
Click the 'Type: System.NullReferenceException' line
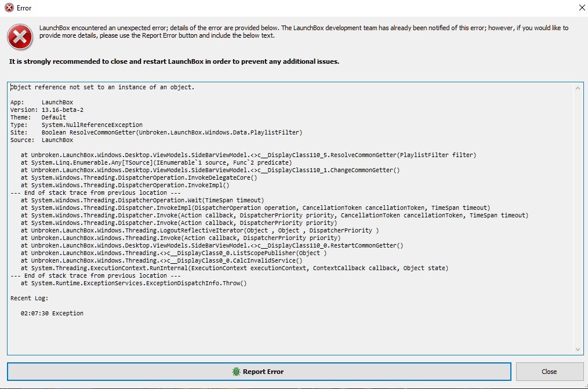76,125
